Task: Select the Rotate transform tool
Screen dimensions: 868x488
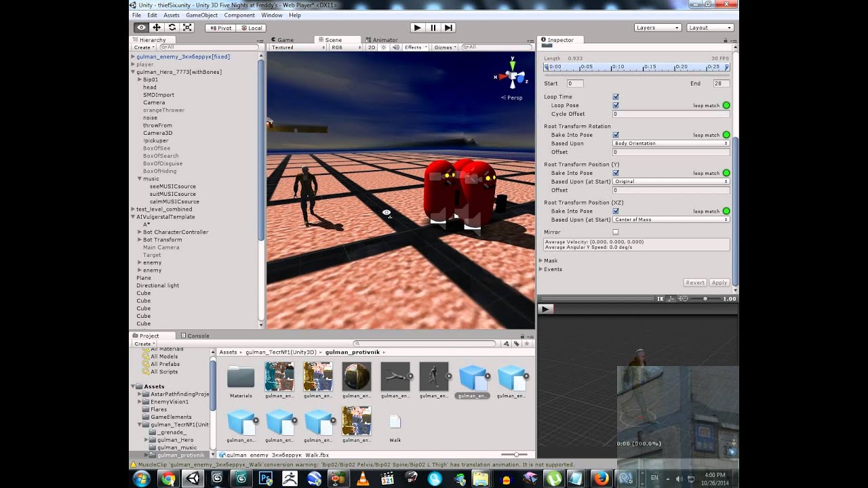Action: click(x=172, y=28)
